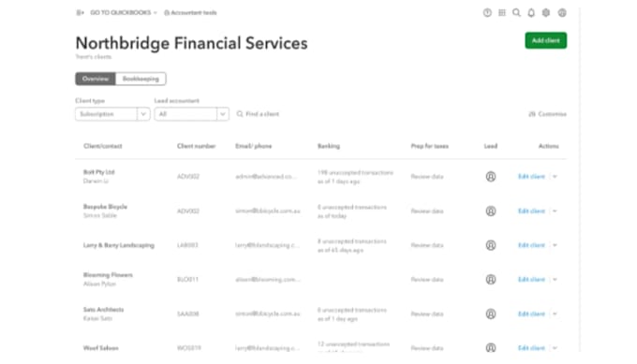Click lead avatar for Bolt Pty Ltd
Screen dimensions: 637x364
[491, 177]
